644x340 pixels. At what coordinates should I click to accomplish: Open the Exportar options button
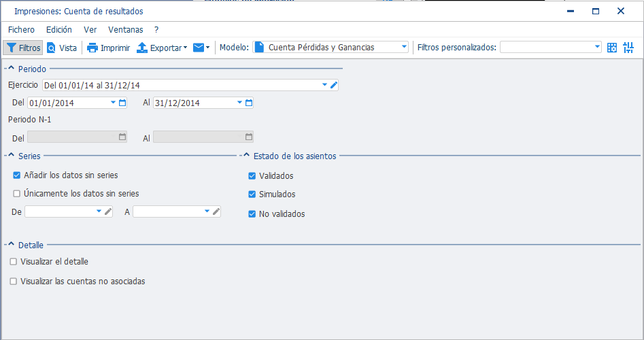tap(162, 48)
